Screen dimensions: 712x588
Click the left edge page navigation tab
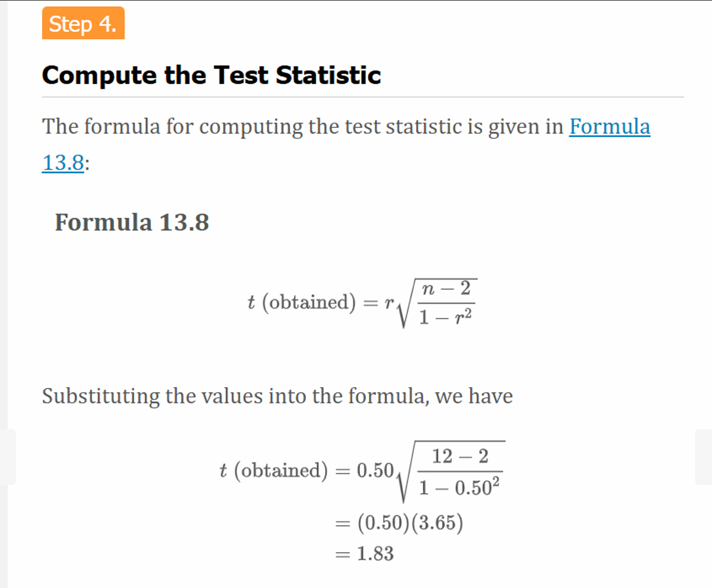click(x=8, y=457)
